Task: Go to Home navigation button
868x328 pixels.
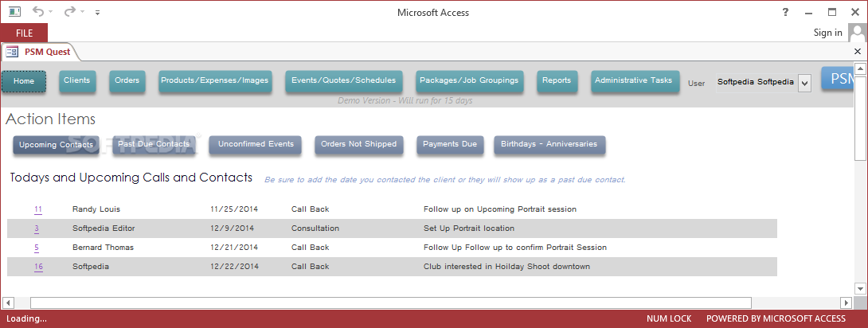Action: 24,81
